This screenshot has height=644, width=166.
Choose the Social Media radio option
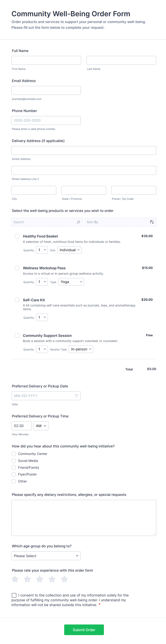coord(14,461)
